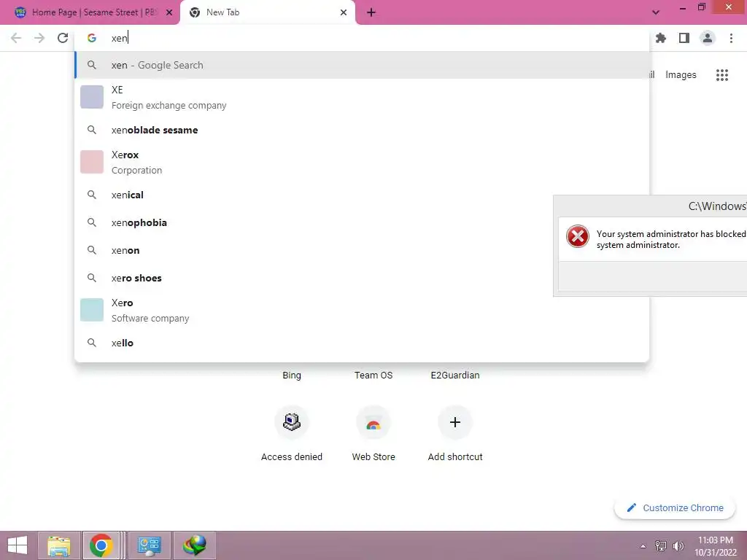Click the address bar containing xen
Screen dimensions: 747x560
(x=362, y=38)
